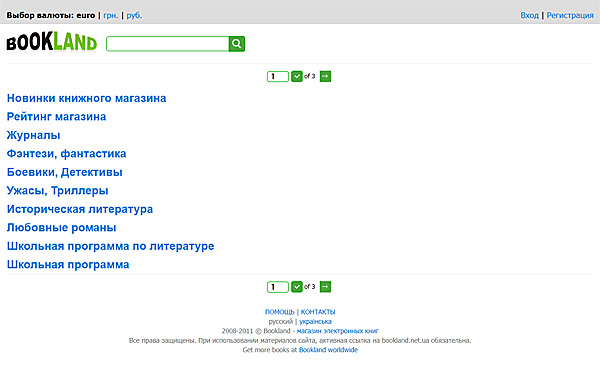Screen dimensions: 600x375
Task: Follow the Bookland worldwide link
Action: 328,350
